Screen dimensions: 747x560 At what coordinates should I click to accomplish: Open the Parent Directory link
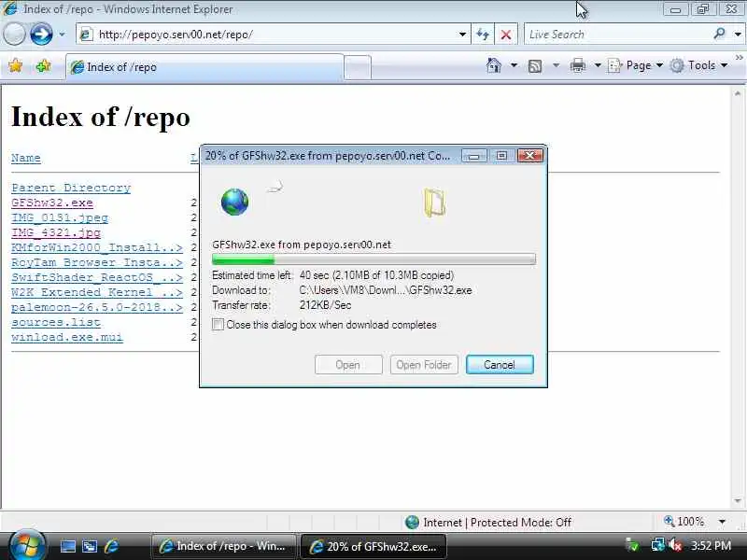[x=71, y=188]
